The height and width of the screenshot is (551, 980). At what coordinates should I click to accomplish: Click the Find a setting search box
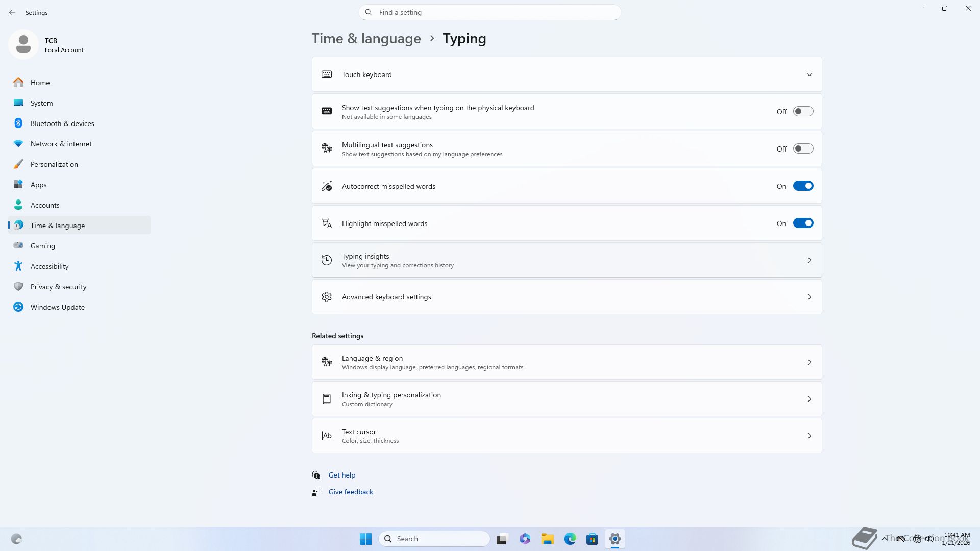click(490, 12)
